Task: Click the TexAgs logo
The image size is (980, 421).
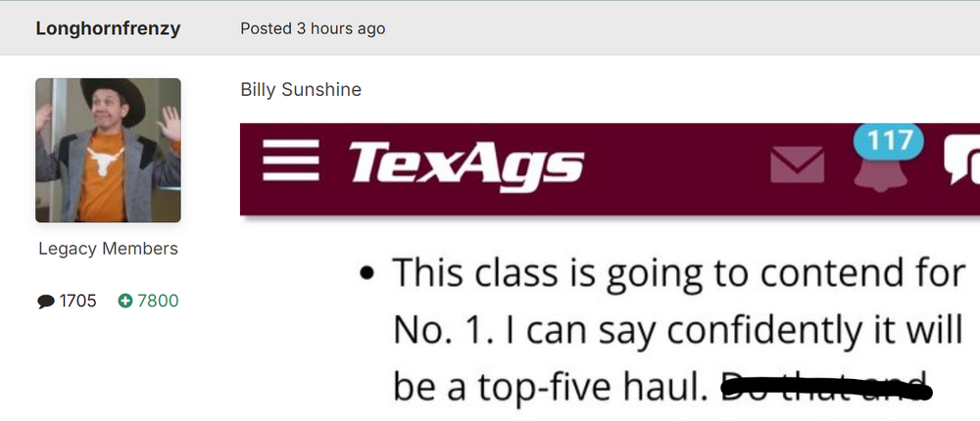Action: pyautogui.click(x=465, y=163)
